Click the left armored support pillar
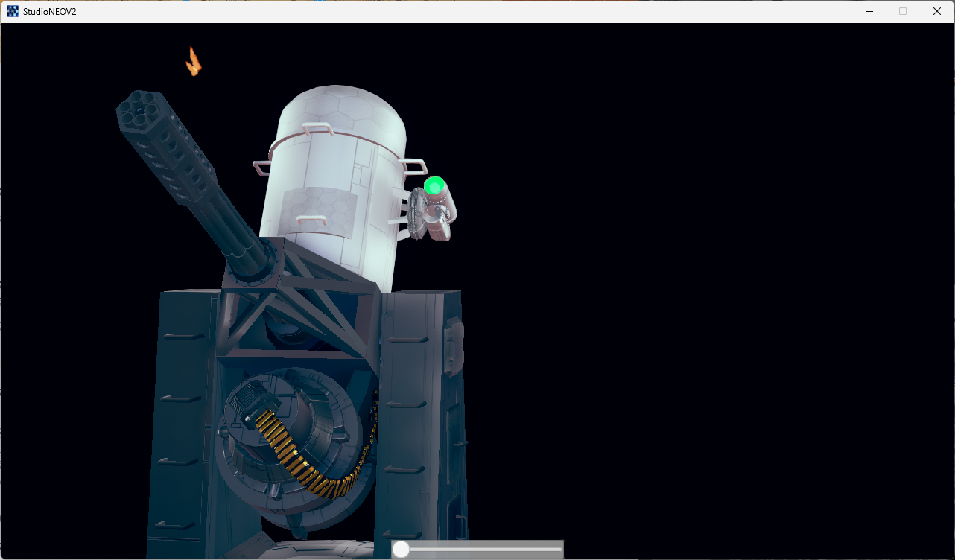 tap(183, 417)
